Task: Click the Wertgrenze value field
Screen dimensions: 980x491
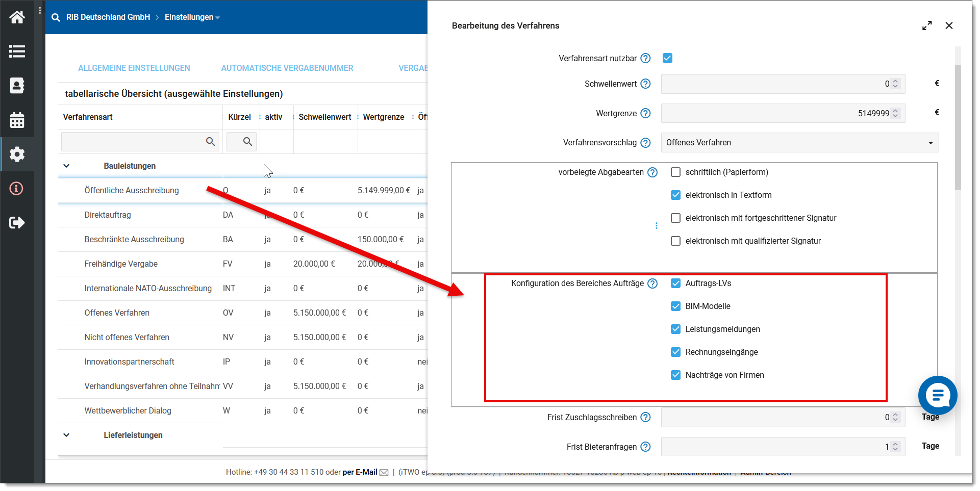Action: pyautogui.click(x=783, y=113)
